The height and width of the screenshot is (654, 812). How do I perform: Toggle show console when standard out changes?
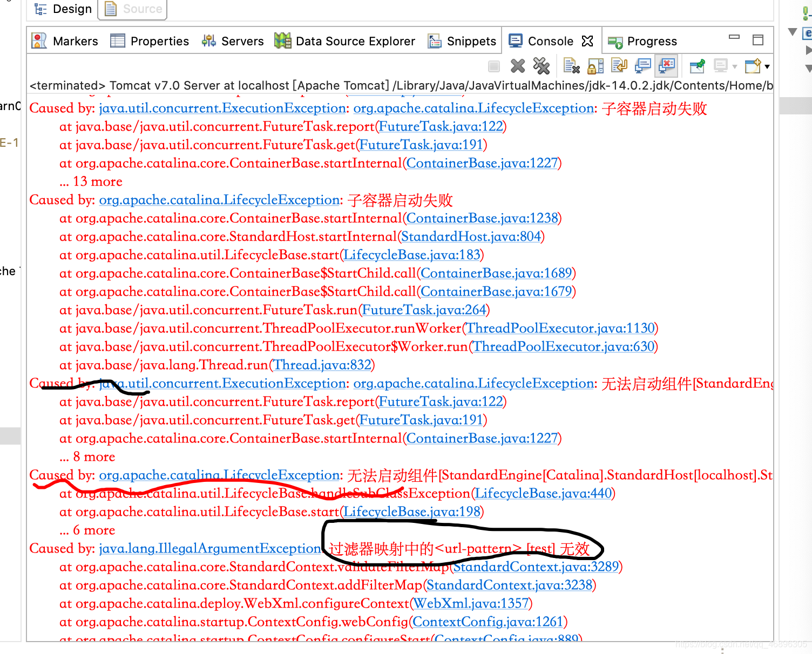643,66
